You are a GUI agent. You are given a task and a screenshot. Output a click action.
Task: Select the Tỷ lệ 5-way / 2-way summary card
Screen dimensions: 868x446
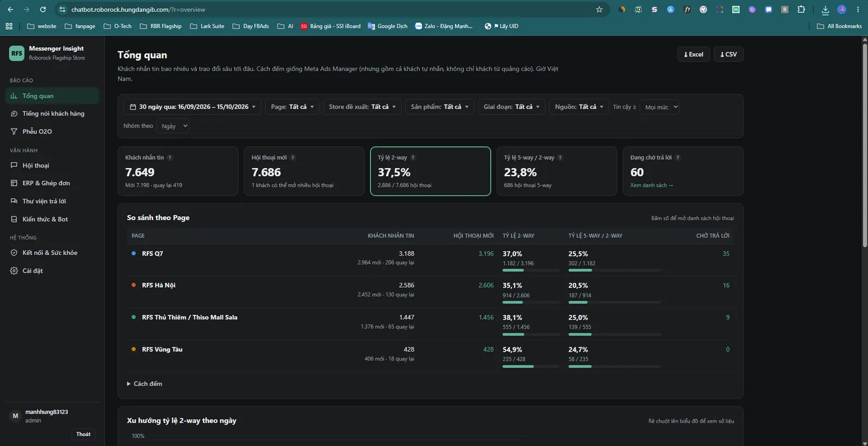coord(557,171)
